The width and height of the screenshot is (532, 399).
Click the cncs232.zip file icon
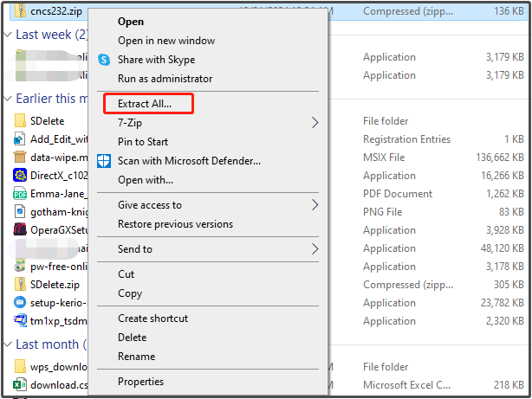pyautogui.click(x=20, y=11)
